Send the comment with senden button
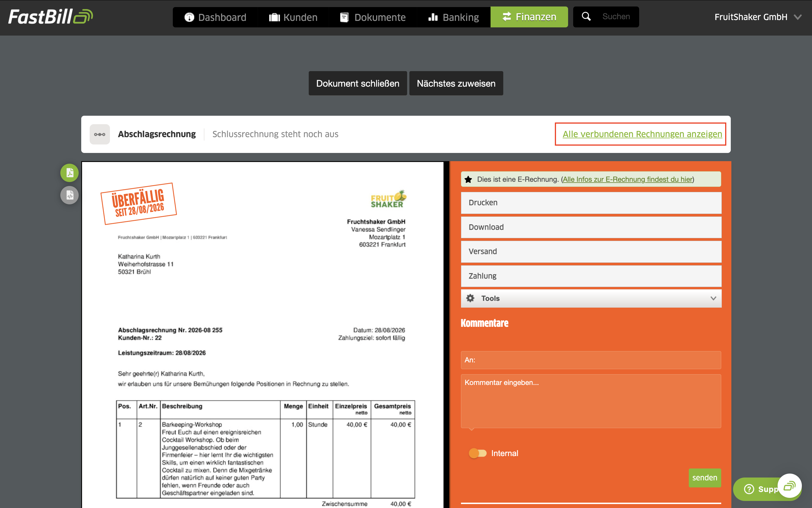The height and width of the screenshot is (508, 812). [705, 478]
